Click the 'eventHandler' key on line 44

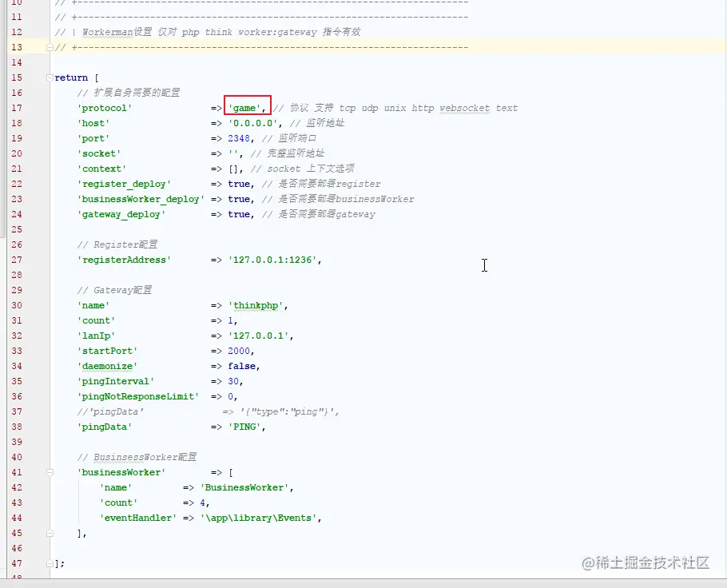click(x=137, y=518)
